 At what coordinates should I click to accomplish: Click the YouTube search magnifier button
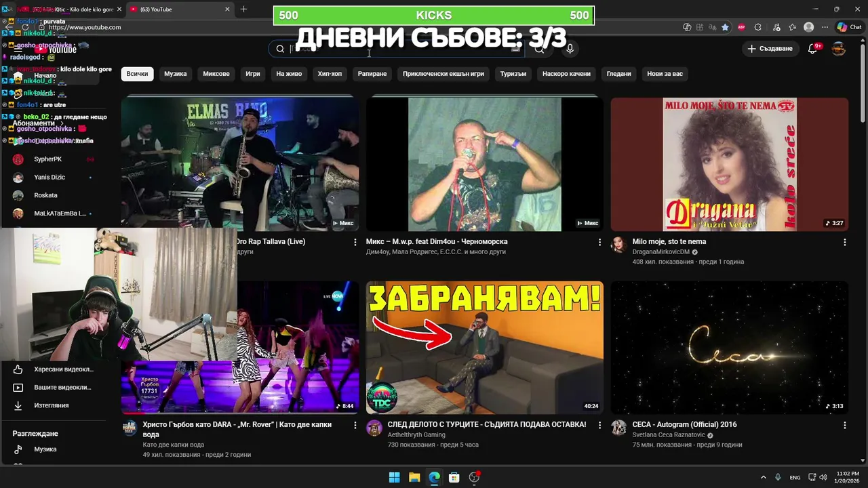pyautogui.click(x=539, y=49)
